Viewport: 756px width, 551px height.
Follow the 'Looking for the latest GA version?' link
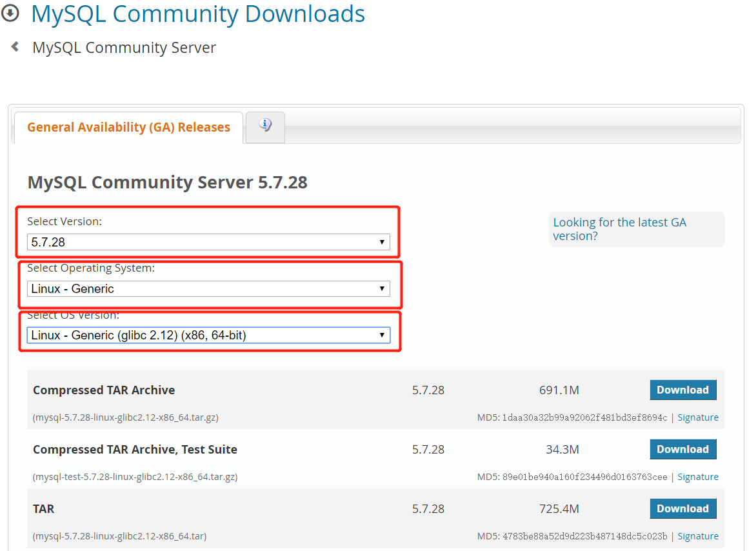(619, 229)
